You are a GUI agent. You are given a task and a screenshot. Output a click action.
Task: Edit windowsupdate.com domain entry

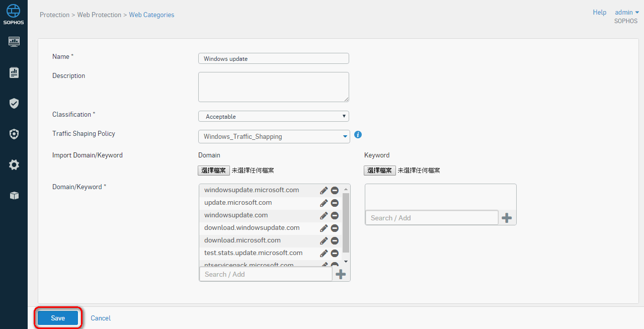pyautogui.click(x=324, y=215)
